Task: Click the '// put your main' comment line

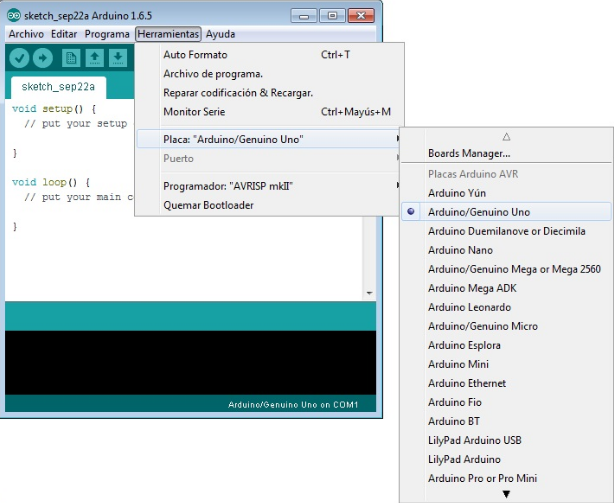Action: click(78, 197)
